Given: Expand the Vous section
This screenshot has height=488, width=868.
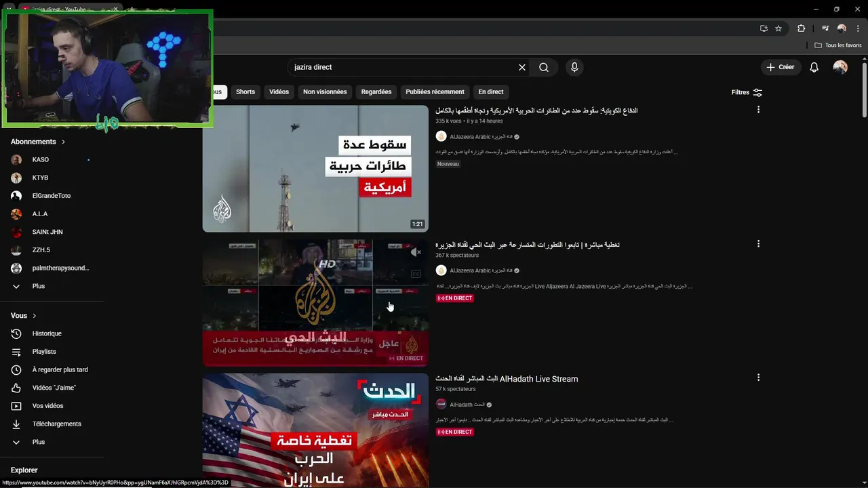Looking at the screenshot, I should 24,316.
